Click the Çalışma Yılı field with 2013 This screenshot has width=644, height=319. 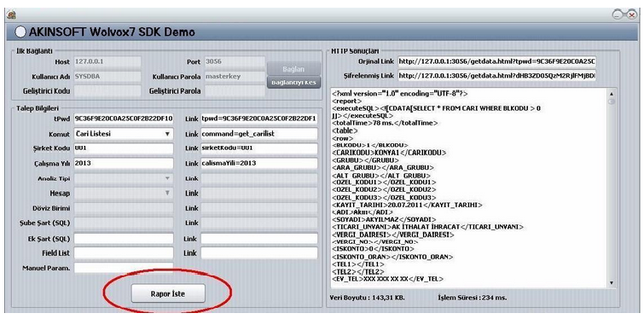[x=124, y=163]
